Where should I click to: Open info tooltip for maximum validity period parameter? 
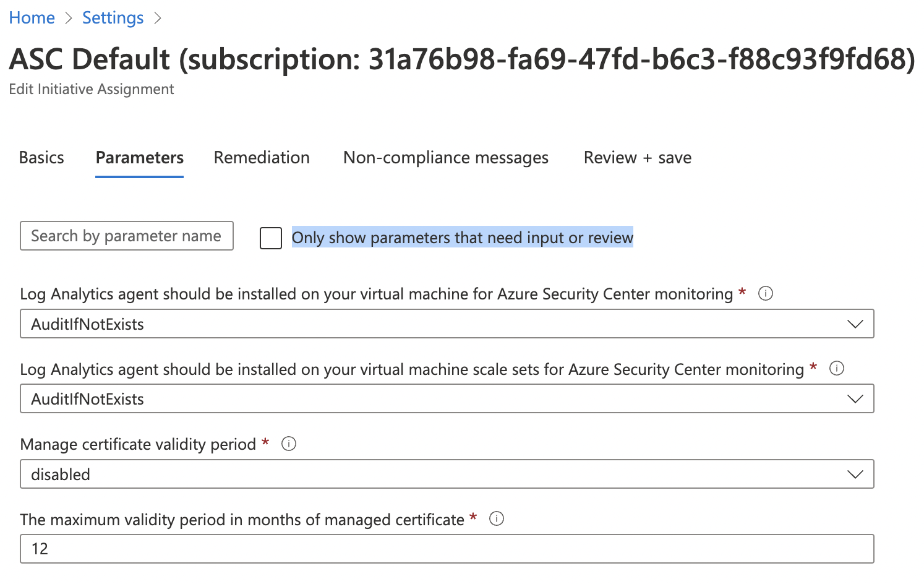(x=497, y=519)
